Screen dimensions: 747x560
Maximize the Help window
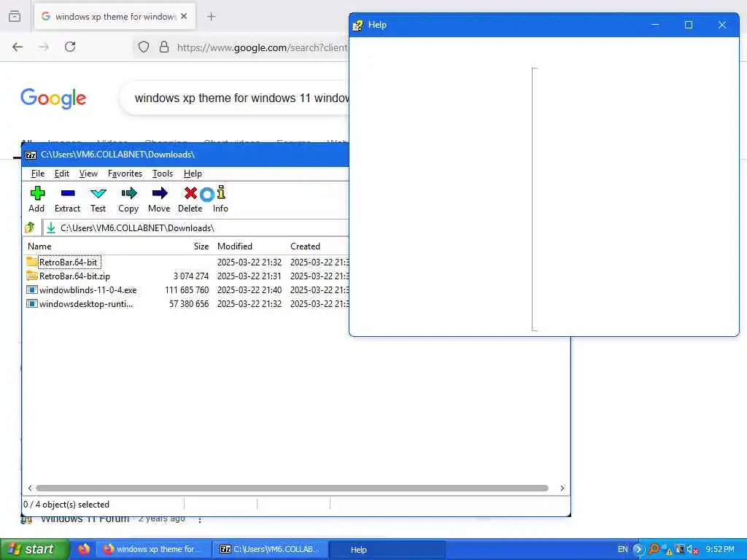[689, 25]
